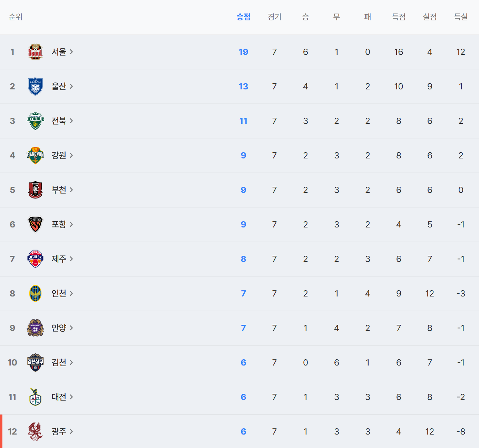This screenshot has height=448, width=479.
Task: Sort table by 득점 column header
Action: [399, 17]
